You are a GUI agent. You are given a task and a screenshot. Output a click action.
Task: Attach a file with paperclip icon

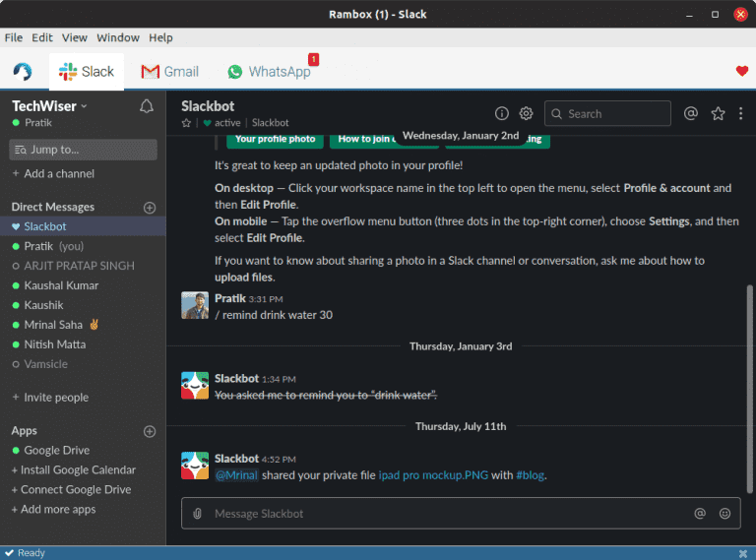point(197,514)
